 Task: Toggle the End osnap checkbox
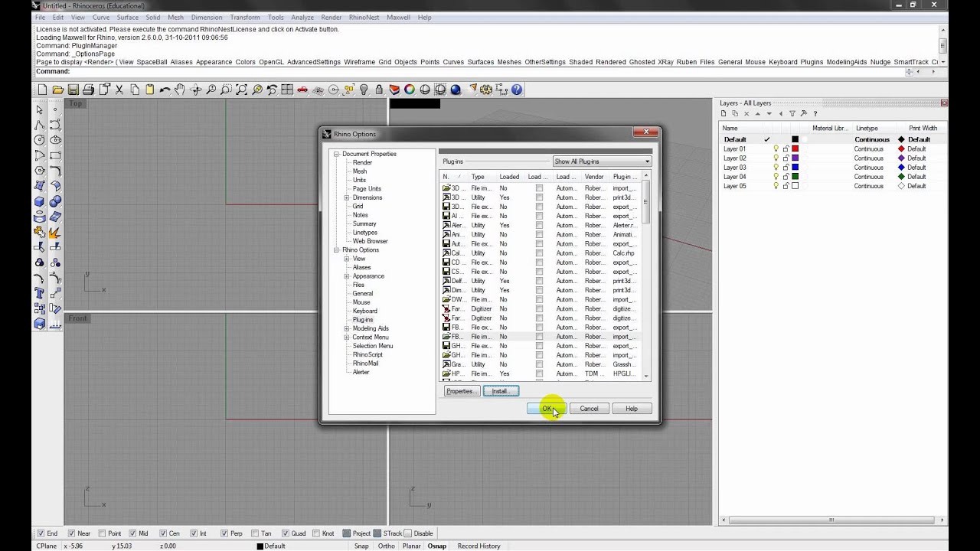pyautogui.click(x=41, y=533)
